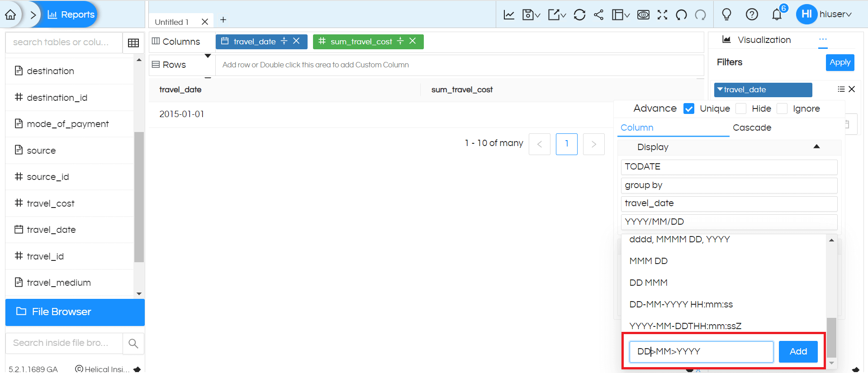Open the travel_date field dropdown
868x373 pixels.
(729, 203)
